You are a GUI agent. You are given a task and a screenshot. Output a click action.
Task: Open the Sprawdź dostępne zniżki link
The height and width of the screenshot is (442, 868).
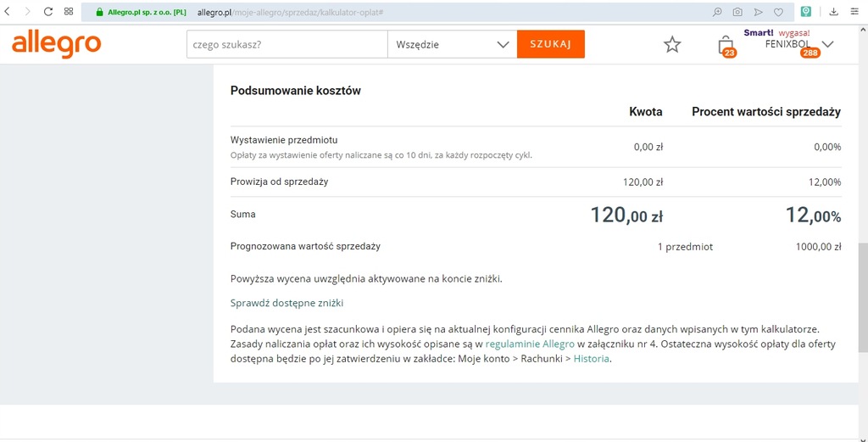[287, 303]
